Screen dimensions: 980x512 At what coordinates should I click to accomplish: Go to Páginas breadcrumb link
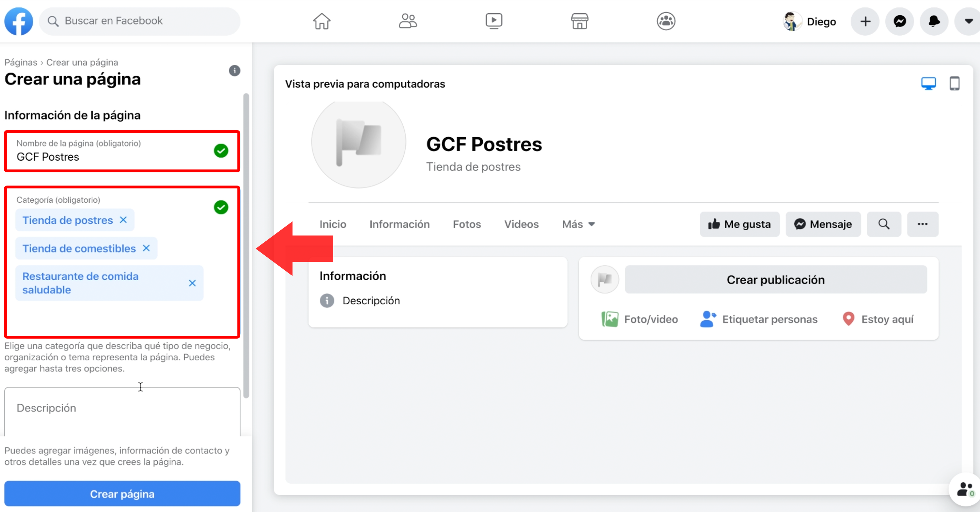[20, 62]
